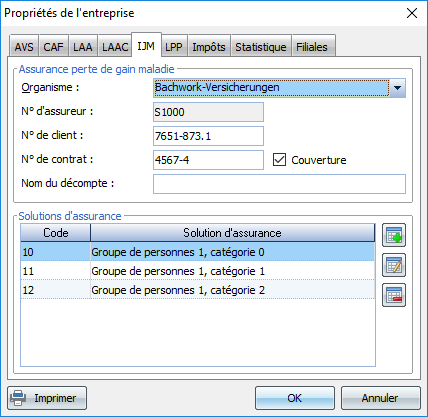Click the add insurance solution icon
Viewport: 428px width, 417px height.
394,235
